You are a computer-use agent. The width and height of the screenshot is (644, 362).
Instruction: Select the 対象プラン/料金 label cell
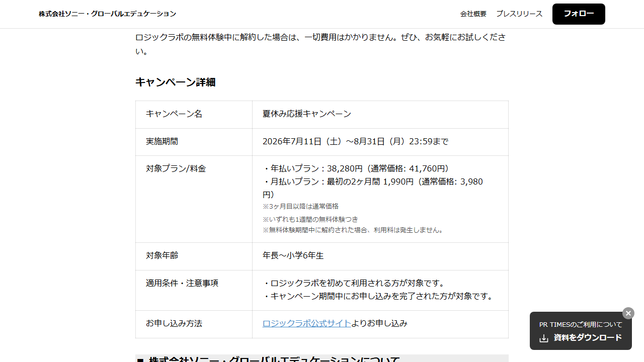click(194, 199)
